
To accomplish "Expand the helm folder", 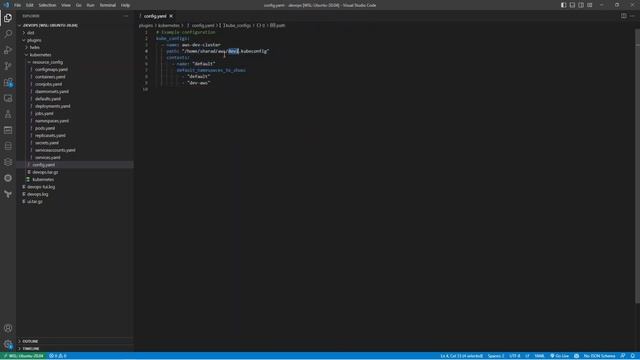I will coord(34,47).
